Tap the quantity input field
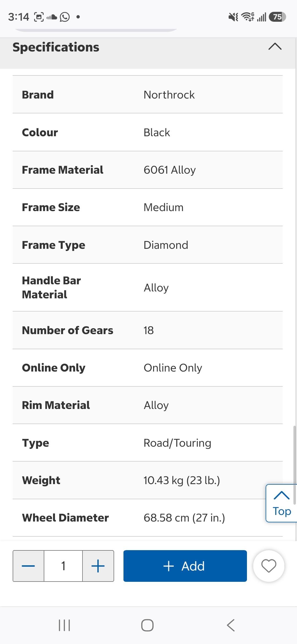297x644 pixels. pyautogui.click(x=63, y=566)
